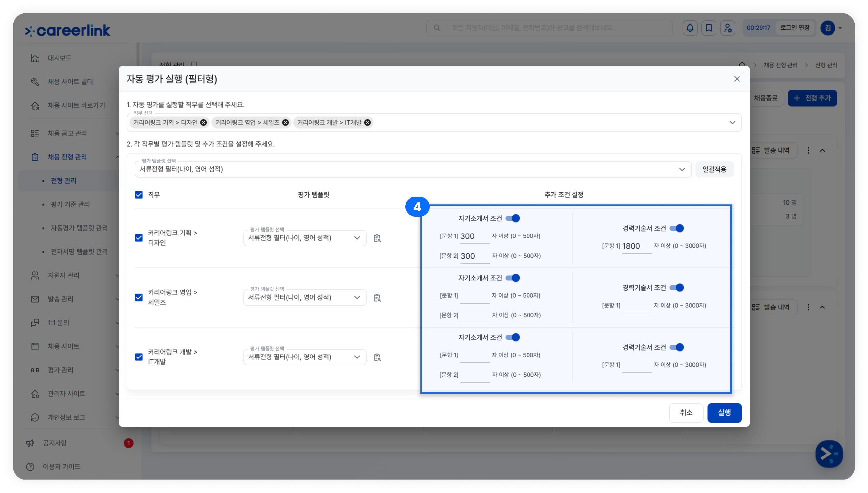Click the 실행 button

point(724,413)
